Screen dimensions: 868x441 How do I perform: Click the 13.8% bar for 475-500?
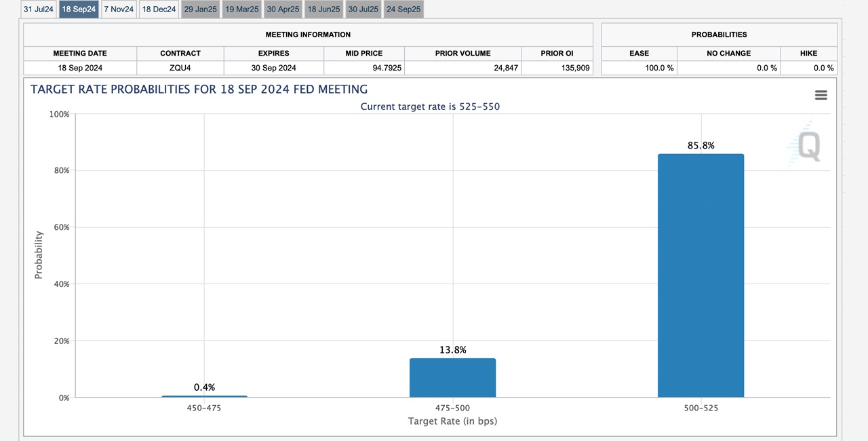[x=452, y=378]
